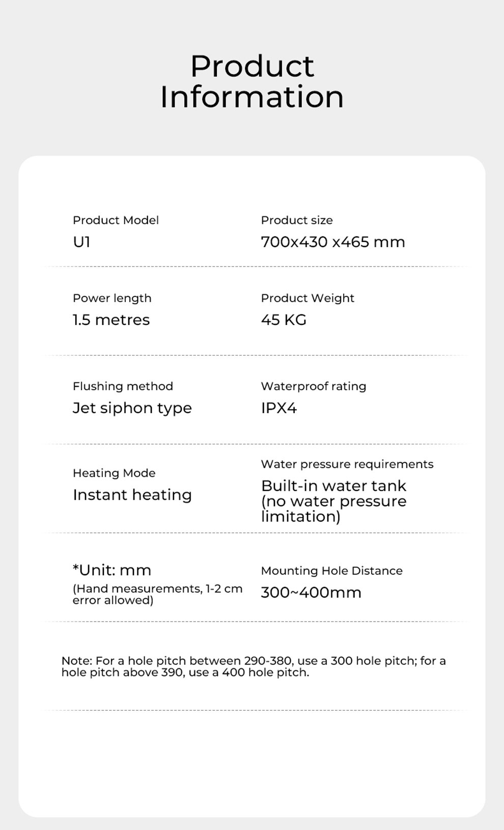
Task: Select the IPX4 rating value
Action: 279,408
